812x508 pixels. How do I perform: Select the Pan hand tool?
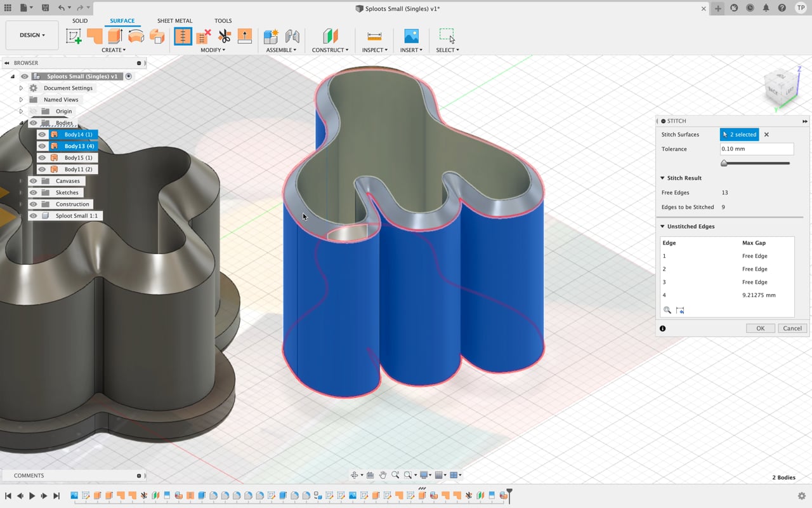[383, 475]
